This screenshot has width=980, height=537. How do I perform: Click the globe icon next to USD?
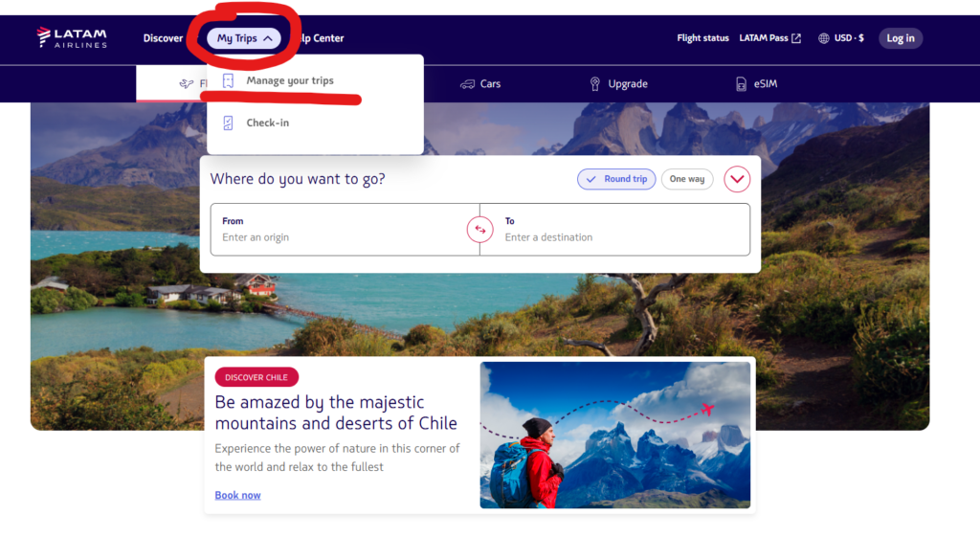click(824, 38)
